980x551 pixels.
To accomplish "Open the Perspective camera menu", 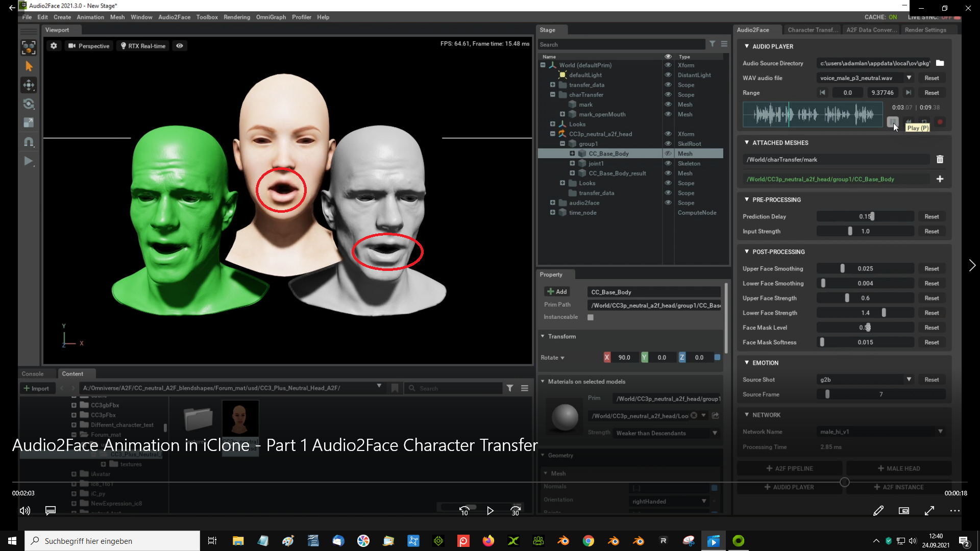I will coord(89,46).
